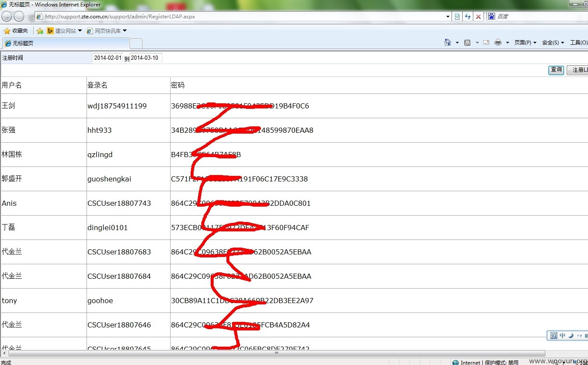Select the user name 王剑
The image size is (588, 365).
click(x=9, y=105)
